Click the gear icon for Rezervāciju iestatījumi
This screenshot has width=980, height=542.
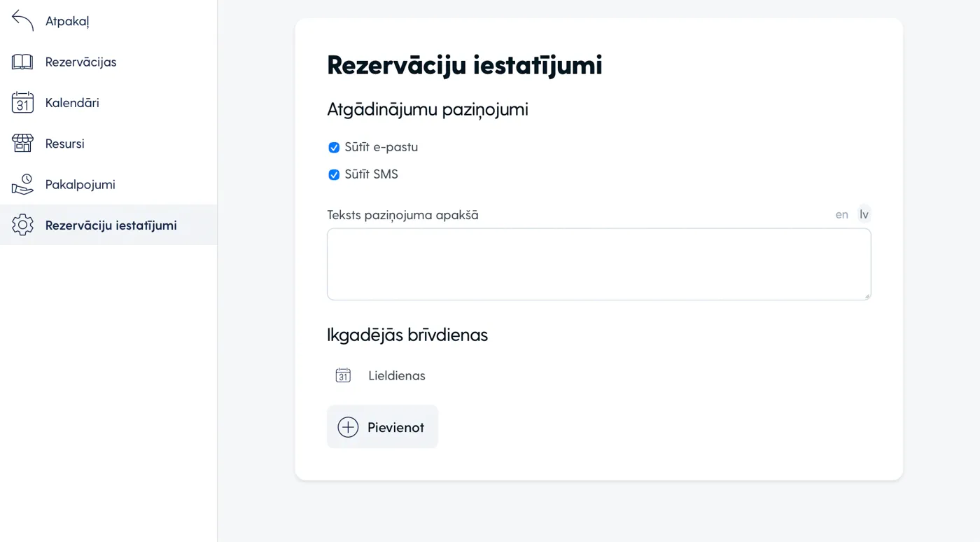tap(22, 225)
